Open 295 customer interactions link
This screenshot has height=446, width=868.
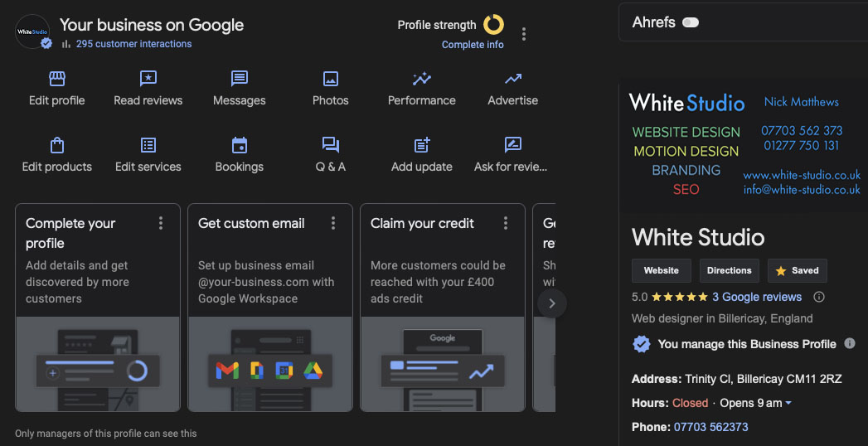click(x=134, y=44)
